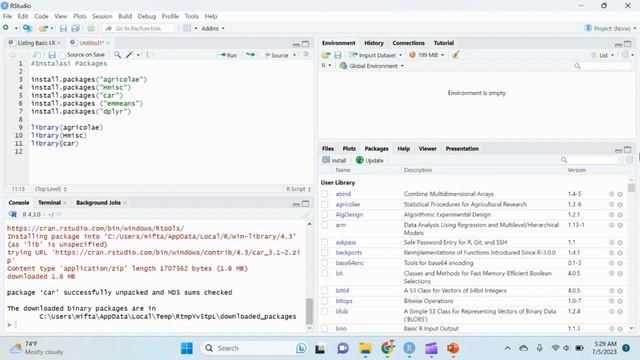The width and height of the screenshot is (640, 360).
Task: Open PowerPoint from the taskbar
Action: tap(453, 348)
